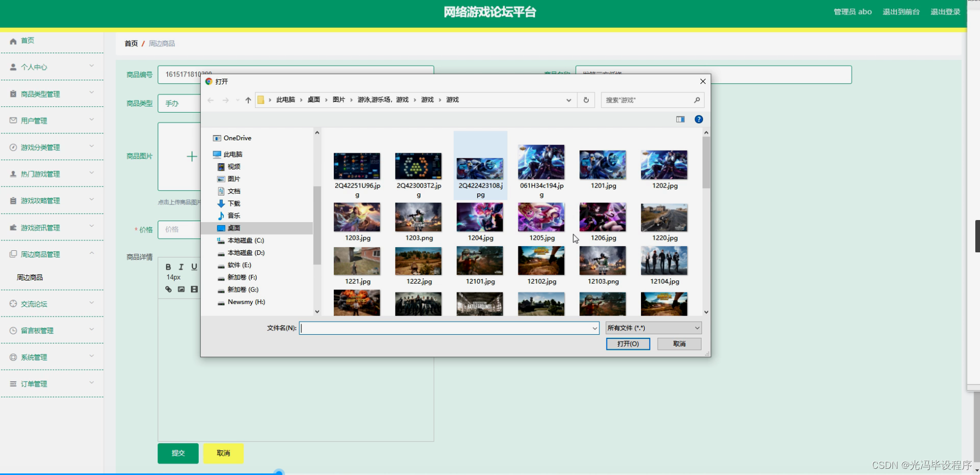
Task: Click dialog 取消 button
Action: pos(679,344)
